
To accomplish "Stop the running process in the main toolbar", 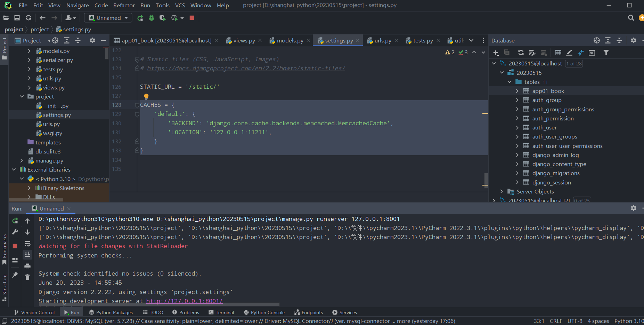I will (x=192, y=18).
